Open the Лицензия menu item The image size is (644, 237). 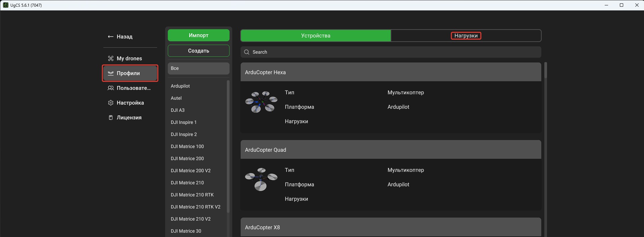coord(130,117)
